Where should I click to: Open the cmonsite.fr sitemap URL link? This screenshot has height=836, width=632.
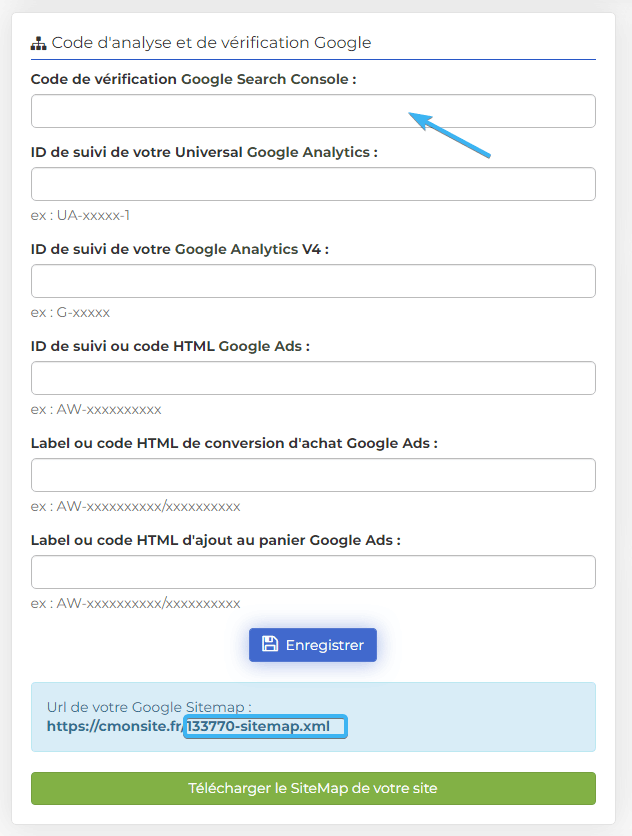coord(188,726)
